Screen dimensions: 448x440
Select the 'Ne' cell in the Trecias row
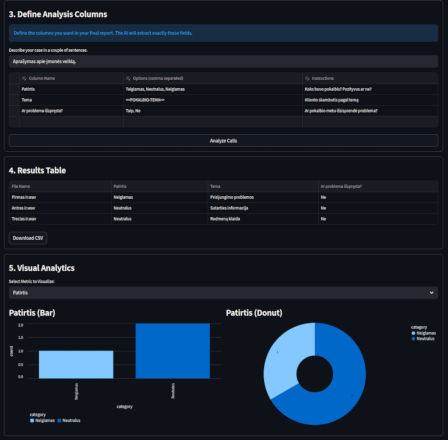(378, 219)
